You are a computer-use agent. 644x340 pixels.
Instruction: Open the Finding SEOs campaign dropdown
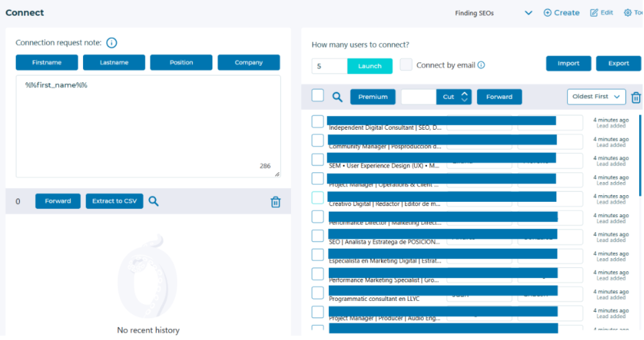[x=493, y=13]
